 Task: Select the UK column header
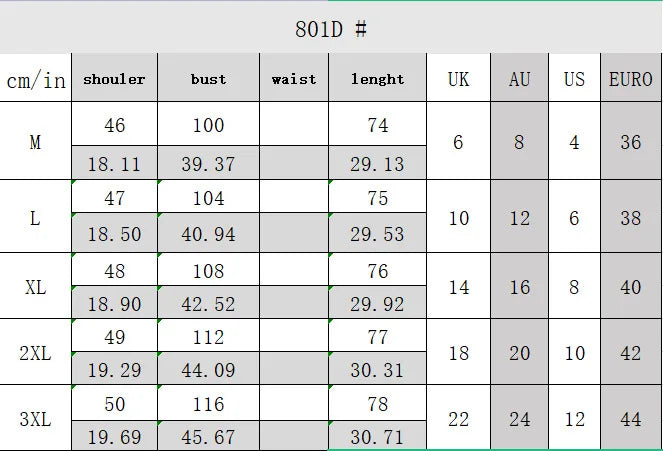[458, 79]
